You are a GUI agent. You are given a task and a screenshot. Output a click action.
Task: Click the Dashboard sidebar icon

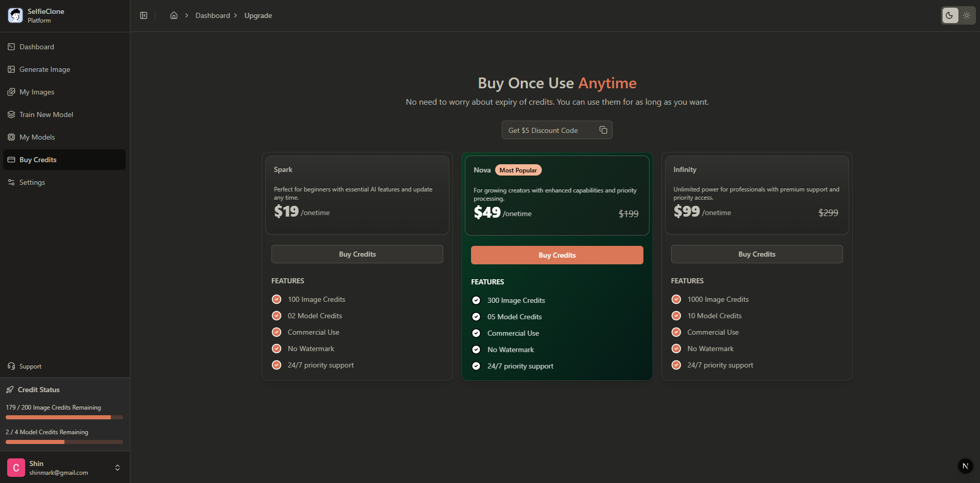click(x=11, y=47)
